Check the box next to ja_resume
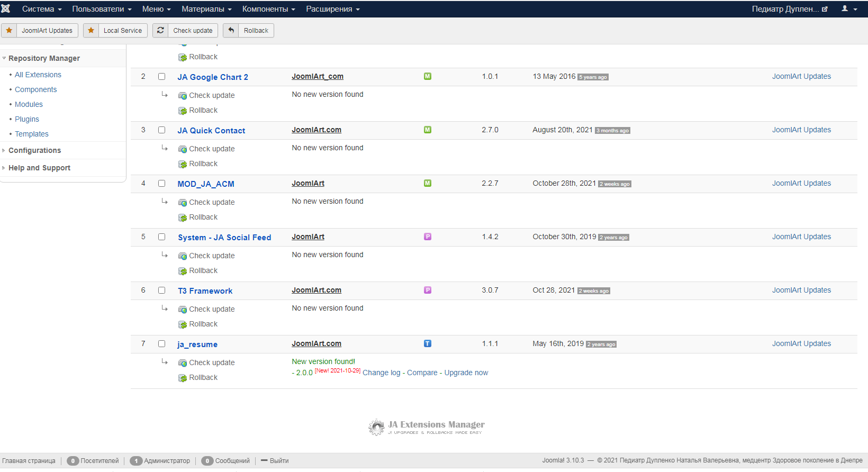868x472 pixels. tap(162, 344)
